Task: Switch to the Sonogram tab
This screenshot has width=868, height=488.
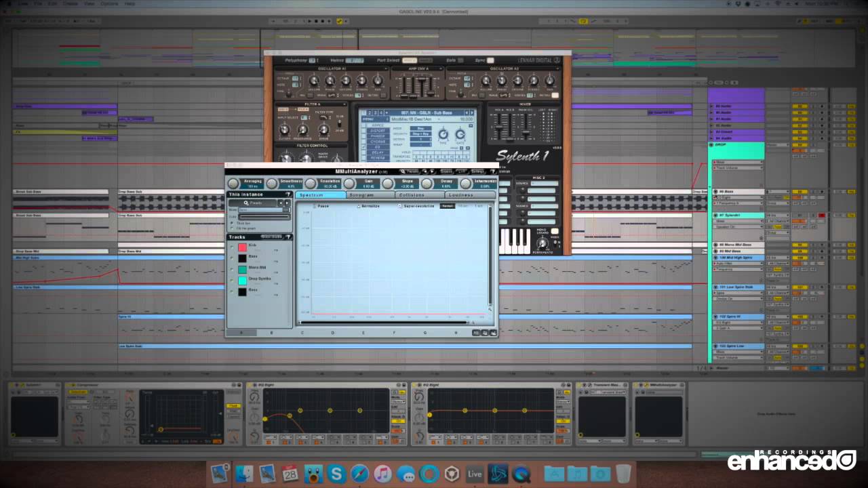Action: tap(370, 195)
